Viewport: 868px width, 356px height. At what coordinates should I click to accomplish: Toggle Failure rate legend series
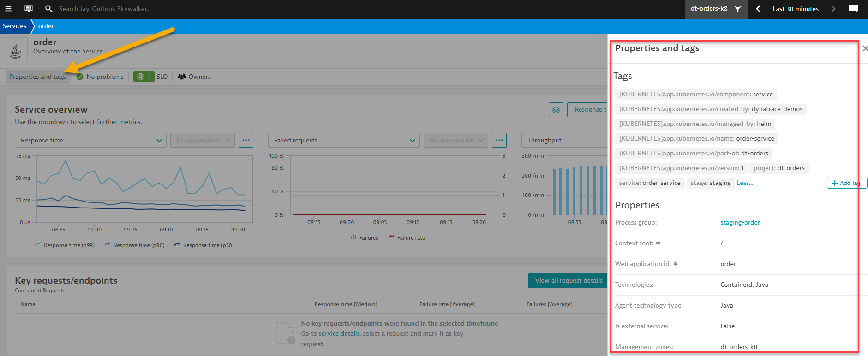(407, 238)
